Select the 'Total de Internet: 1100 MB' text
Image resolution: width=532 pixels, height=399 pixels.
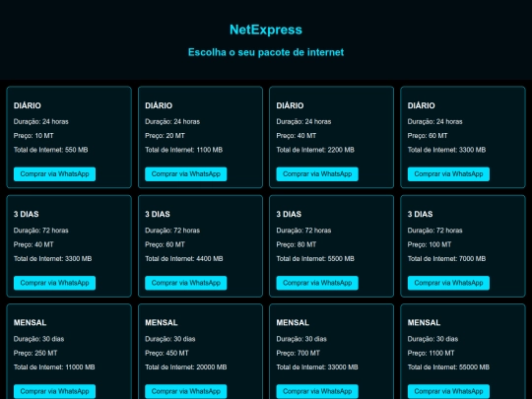click(184, 150)
